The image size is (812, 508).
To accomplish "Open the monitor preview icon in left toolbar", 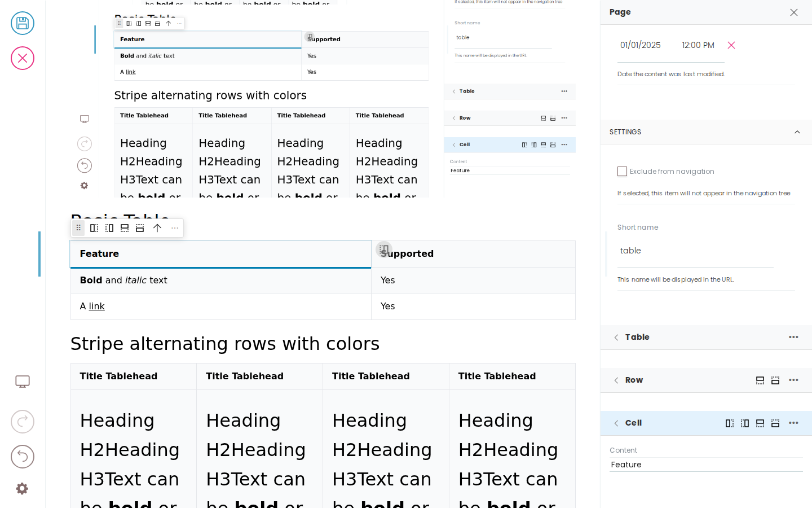I will pyautogui.click(x=23, y=382).
